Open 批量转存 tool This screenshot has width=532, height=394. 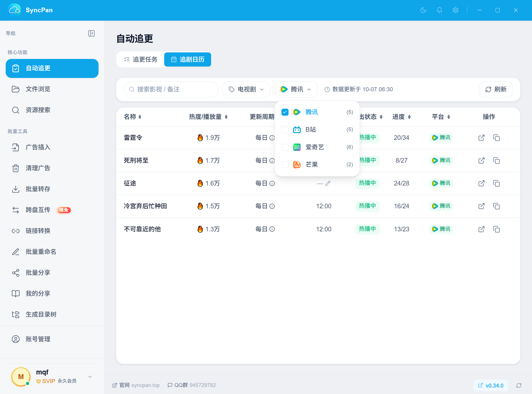tap(52, 189)
